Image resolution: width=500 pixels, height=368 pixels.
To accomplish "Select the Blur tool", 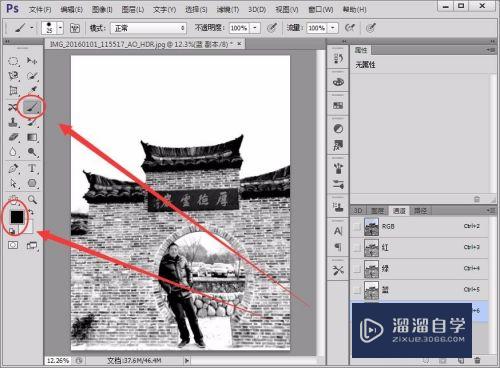I will pyautogui.click(x=13, y=152).
